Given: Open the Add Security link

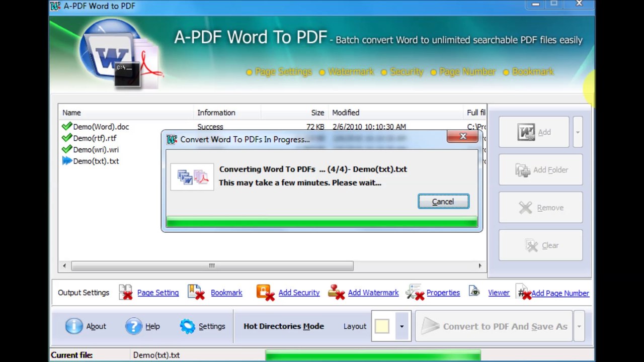Looking at the screenshot, I should [x=299, y=293].
